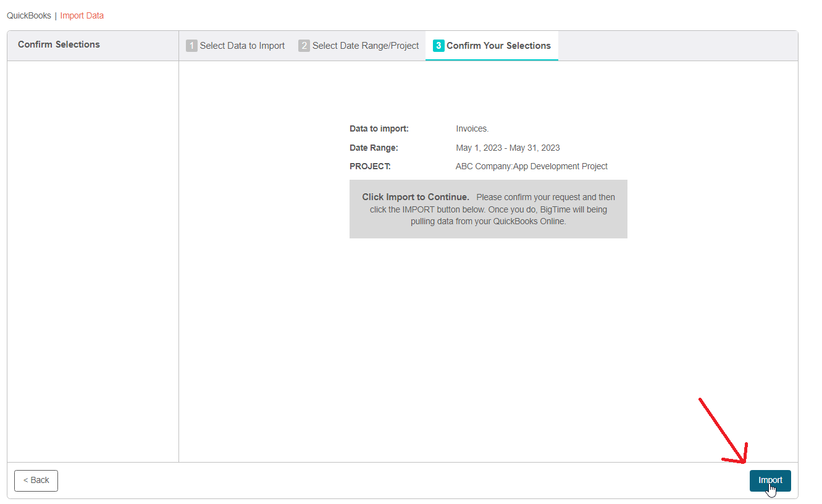This screenshot has width=822, height=504.
Task: Click the 'Click Import to Continue.' notice
Action: click(489, 209)
